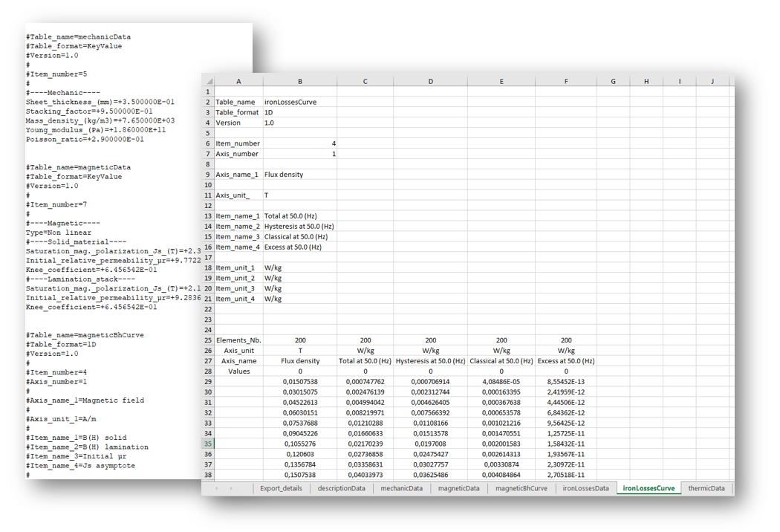
Task: Select cell Excess at 50.0 (Hz) in row 16
Action: (300, 247)
